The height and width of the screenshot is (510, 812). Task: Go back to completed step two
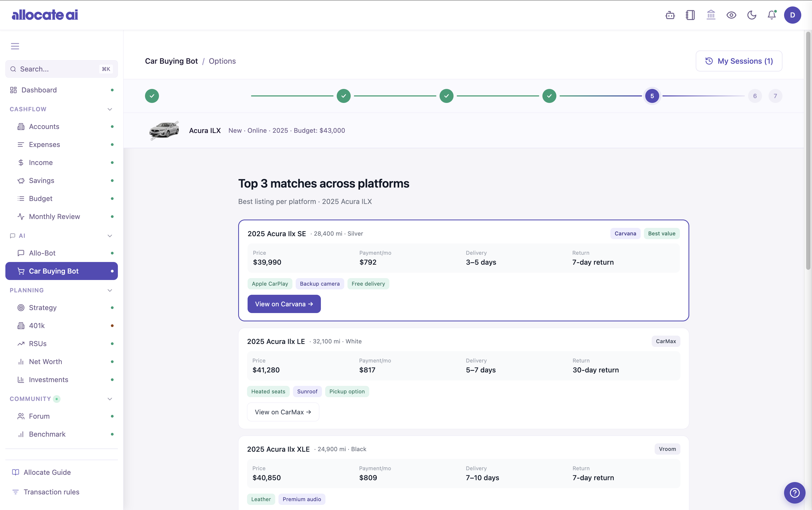point(344,96)
